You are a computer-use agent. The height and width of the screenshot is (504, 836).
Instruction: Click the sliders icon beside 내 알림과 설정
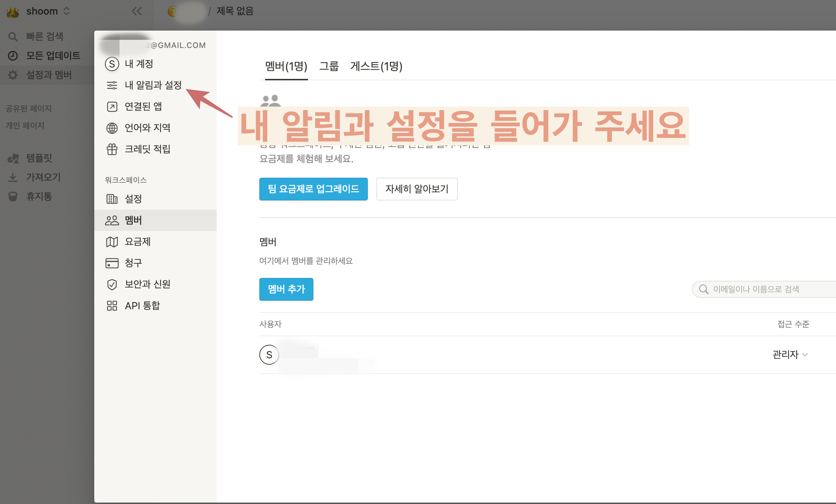[112, 85]
